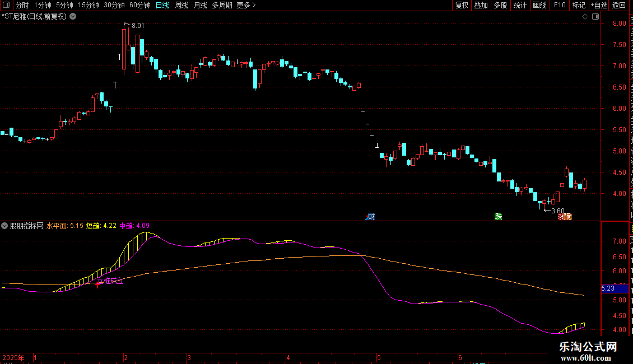Open the 多周期 multi-period view
633x364 pixels.
click(x=222, y=5)
